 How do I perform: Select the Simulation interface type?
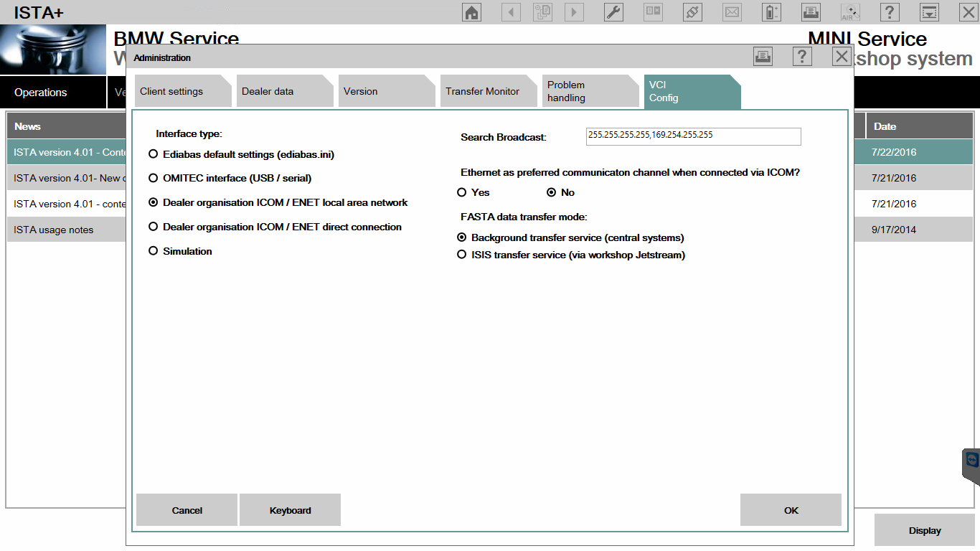coord(153,250)
